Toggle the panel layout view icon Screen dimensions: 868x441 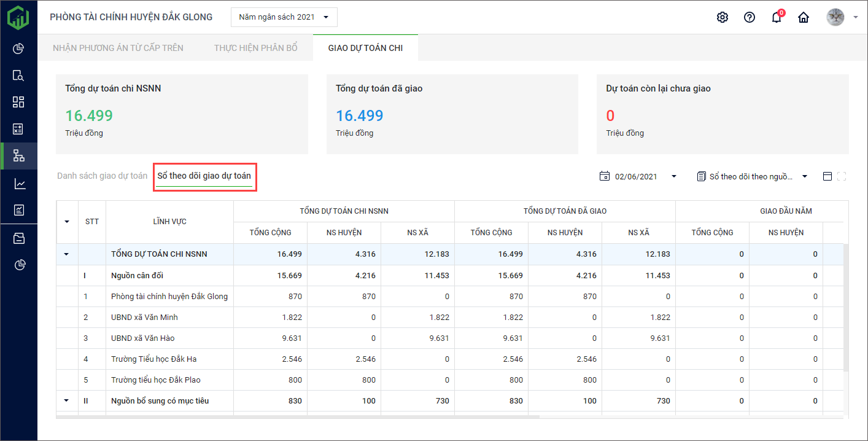point(827,176)
